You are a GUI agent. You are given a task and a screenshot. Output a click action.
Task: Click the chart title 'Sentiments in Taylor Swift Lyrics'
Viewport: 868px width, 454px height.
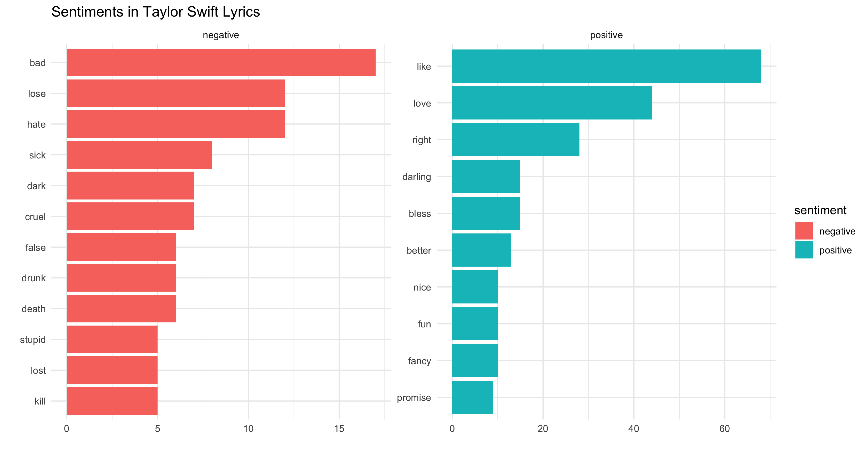click(x=156, y=12)
